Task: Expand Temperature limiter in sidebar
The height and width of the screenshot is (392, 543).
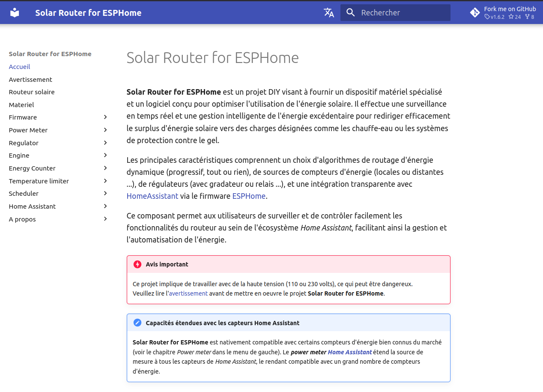Action: [105, 181]
